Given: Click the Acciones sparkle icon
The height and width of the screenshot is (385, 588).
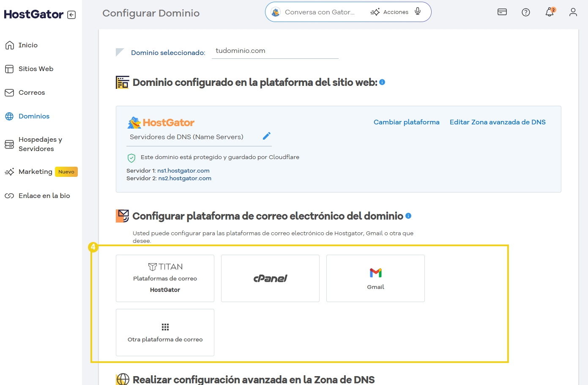Looking at the screenshot, I should 375,12.
